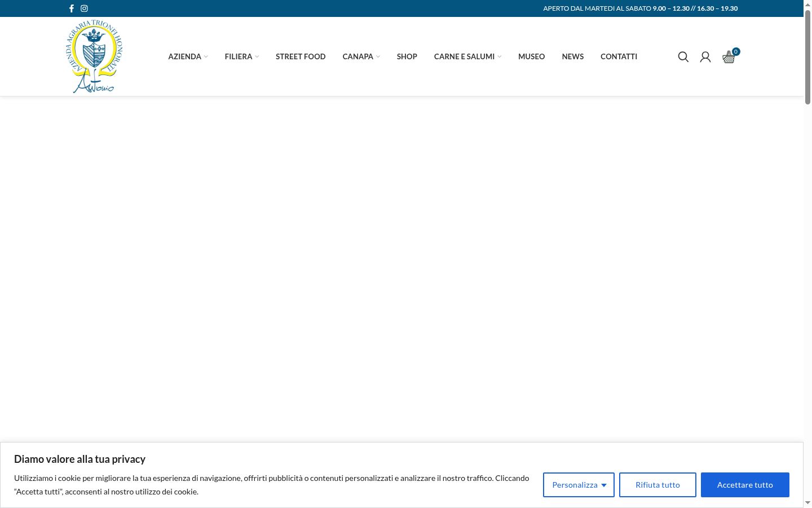Open the user account icon
This screenshot has width=812, height=508.
click(705, 56)
